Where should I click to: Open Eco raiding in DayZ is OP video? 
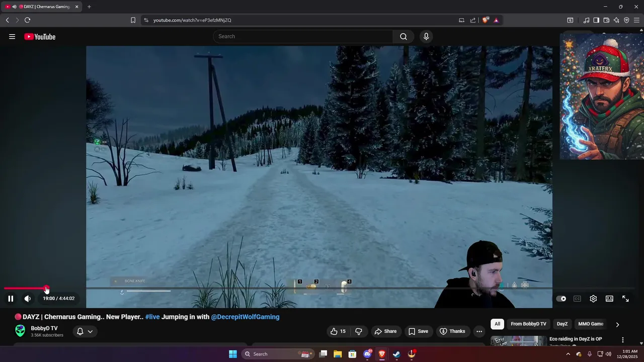click(576, 339)
